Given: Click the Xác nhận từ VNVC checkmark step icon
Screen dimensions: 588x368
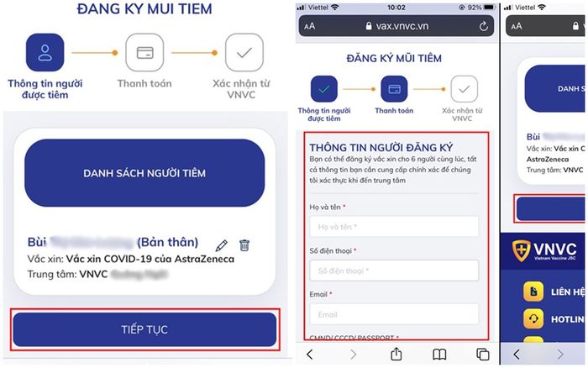Looking at the screenshot, I should coord(244,53).
